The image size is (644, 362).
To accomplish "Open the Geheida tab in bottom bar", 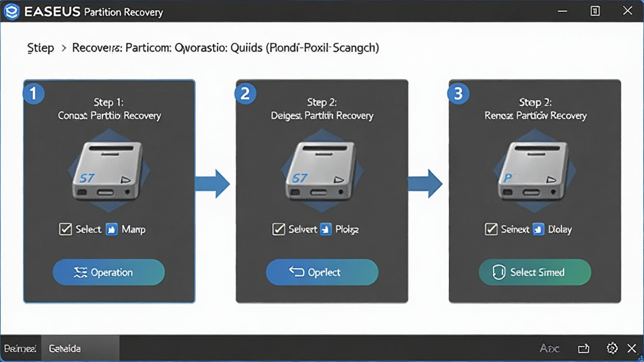I will (x=80, y=348).
